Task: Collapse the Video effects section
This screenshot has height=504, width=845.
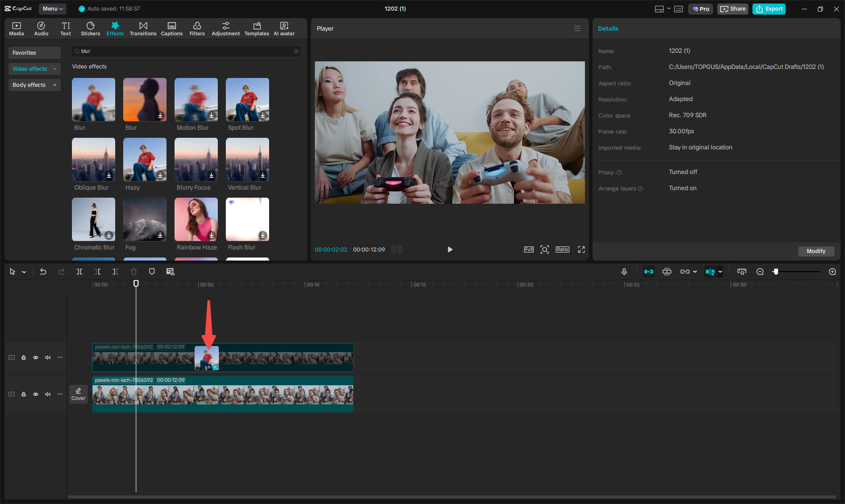Action: tap(54, 68)
